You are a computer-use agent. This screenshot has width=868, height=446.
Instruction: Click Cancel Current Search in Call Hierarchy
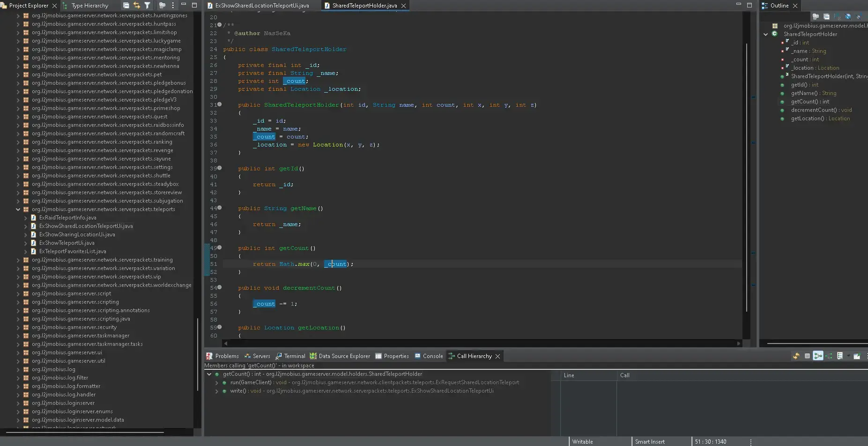pos(807,356)
